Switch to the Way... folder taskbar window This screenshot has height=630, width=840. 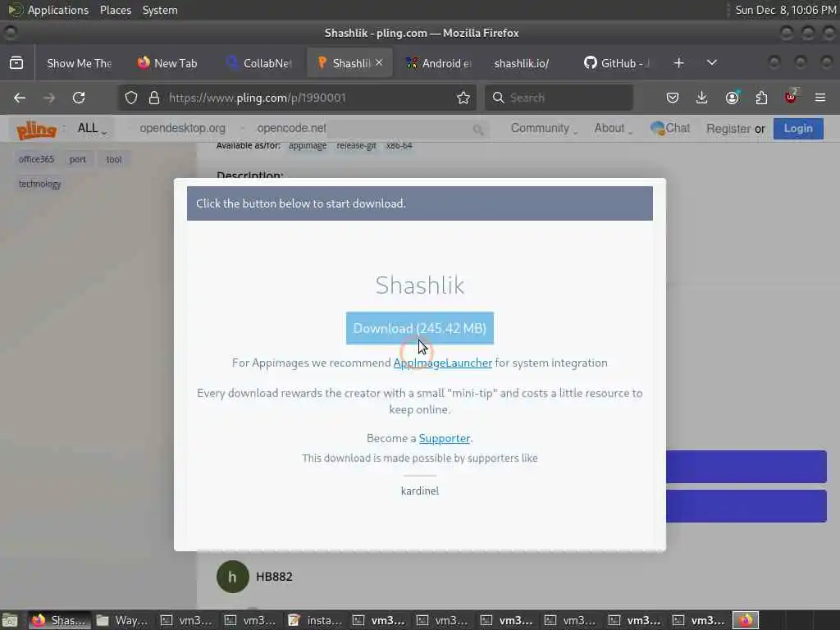click(123, 620)
